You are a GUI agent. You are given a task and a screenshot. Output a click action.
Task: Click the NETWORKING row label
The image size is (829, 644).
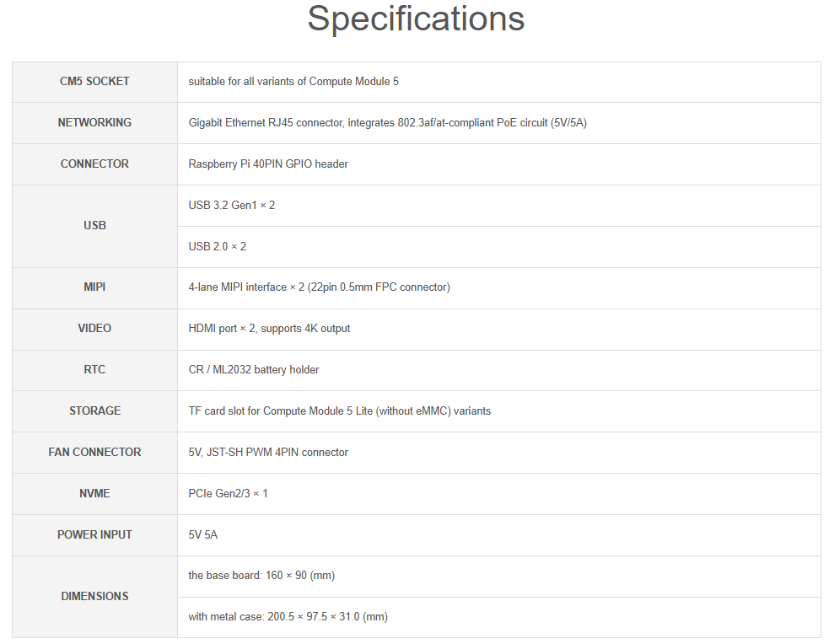pos(94,122)
